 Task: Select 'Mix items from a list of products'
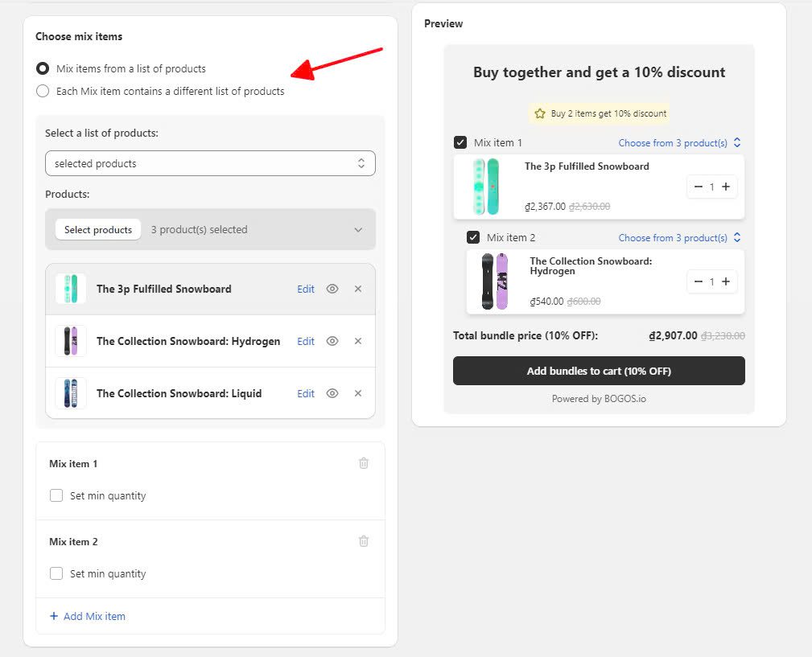tap(43, 68)
